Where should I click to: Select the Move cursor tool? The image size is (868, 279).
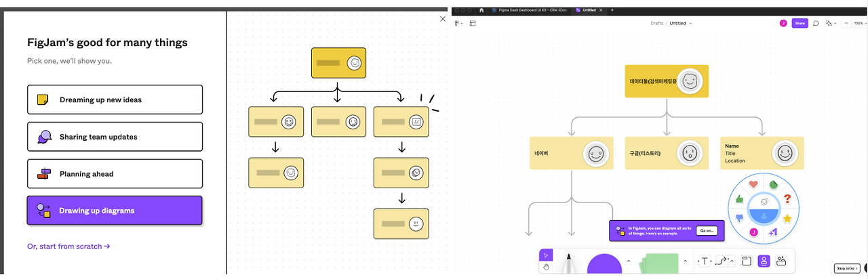[x=546, y=255]
